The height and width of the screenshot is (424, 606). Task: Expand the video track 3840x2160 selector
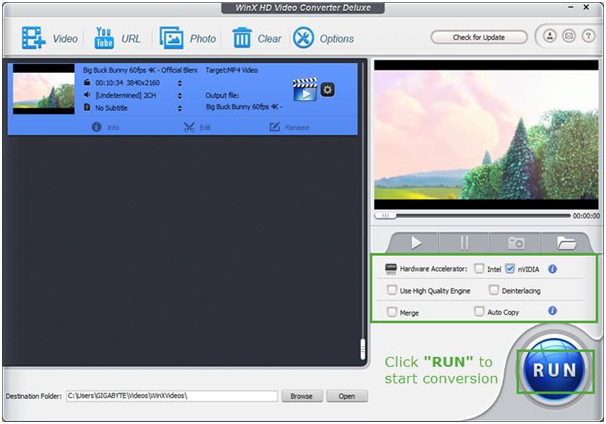click(x=179, y=83)
